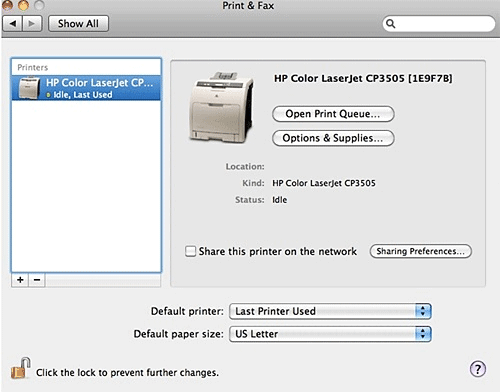
Task: Select HP Color LaserJet CP printer in the list
Action: click(86, 88)
